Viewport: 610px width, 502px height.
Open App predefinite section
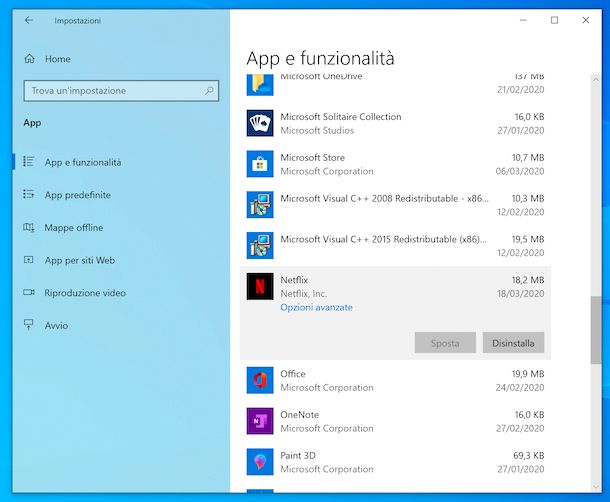pos(77,195)
